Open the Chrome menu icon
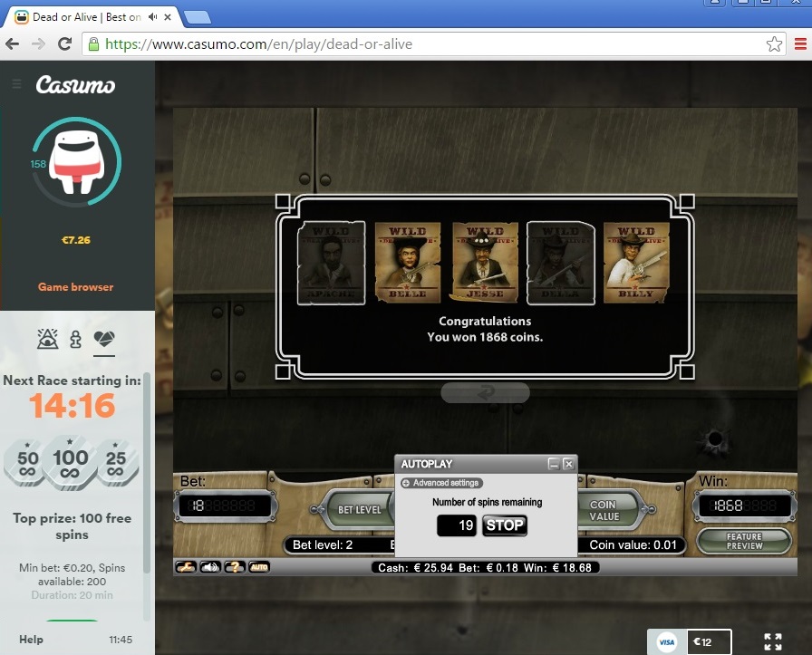The image size is (812, 655). pos(800,43)
